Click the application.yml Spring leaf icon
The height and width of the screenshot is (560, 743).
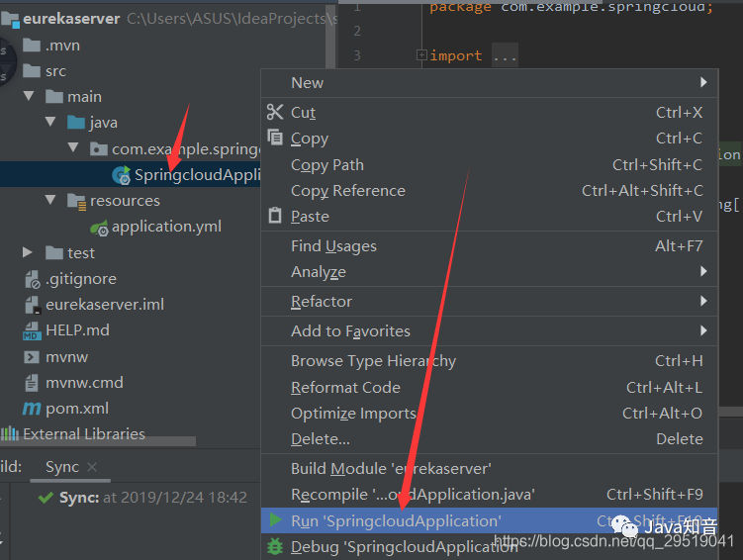pyautogui.click(x=100, y=228)
